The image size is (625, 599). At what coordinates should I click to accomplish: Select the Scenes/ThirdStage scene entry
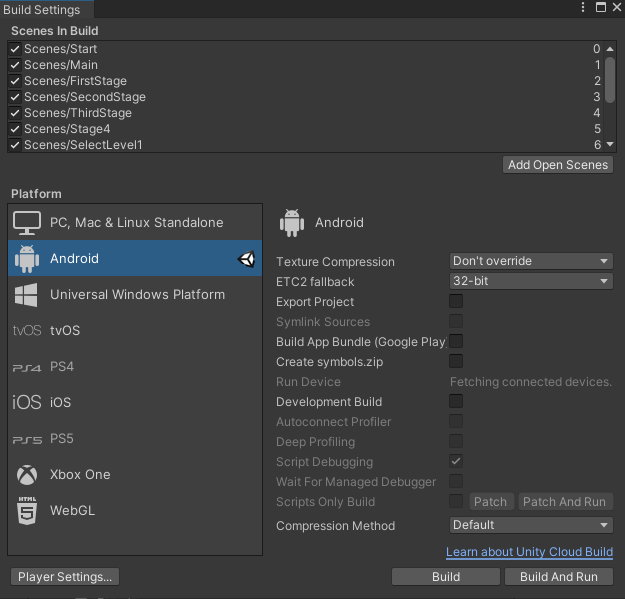click(x=305, y=113)
